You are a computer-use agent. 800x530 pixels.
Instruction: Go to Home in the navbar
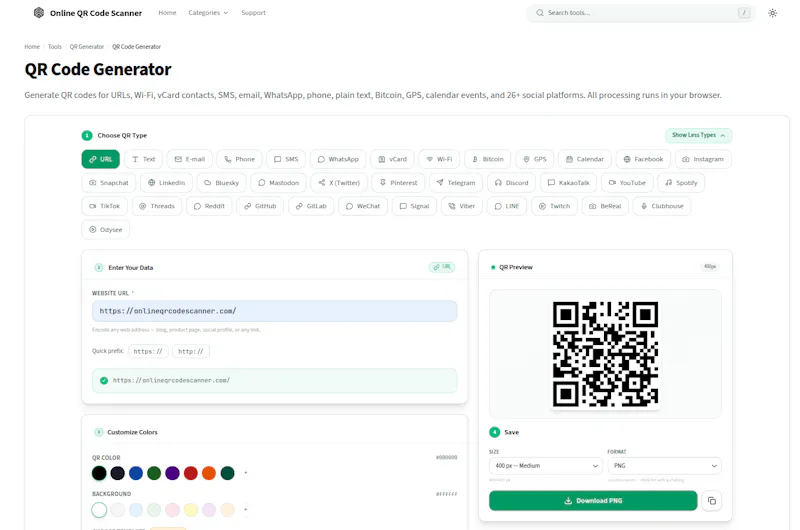coord(167,13)
